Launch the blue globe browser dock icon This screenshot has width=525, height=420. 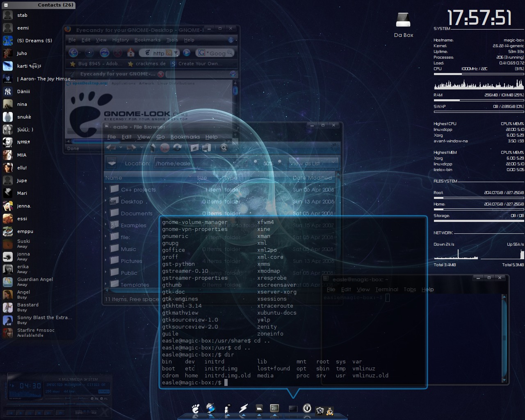coord(211,408)
